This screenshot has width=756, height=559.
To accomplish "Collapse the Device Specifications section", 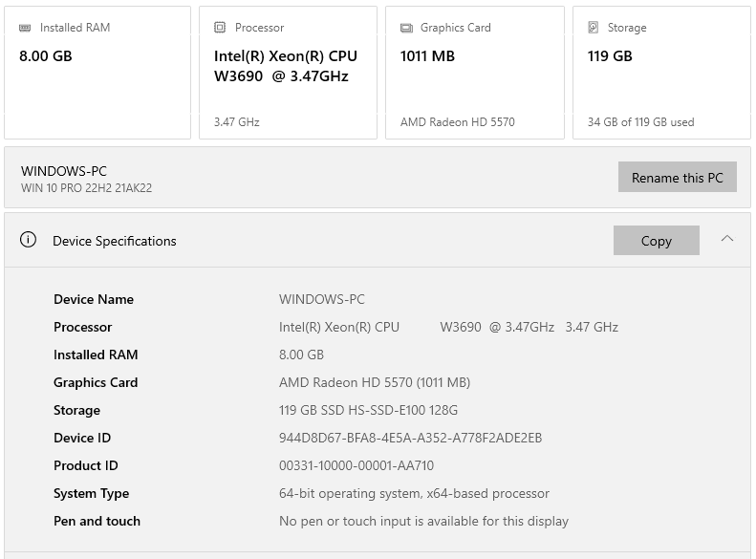I will 727,239.
